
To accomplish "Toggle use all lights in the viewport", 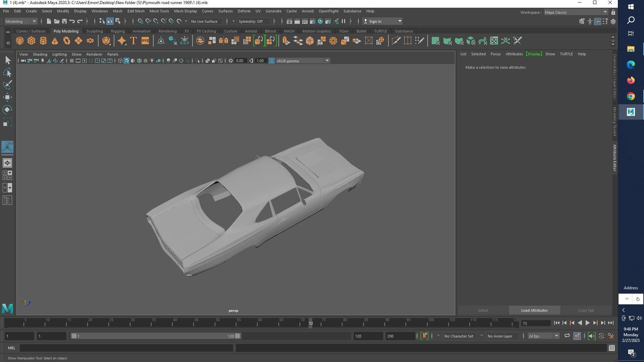I will click(152, 61).
